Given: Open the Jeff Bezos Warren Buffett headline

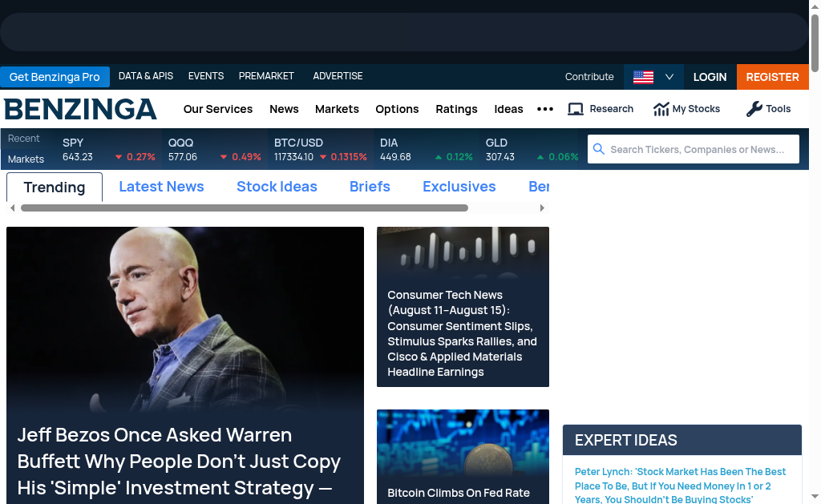Looking at the screenshot, I should coord(179,462).
